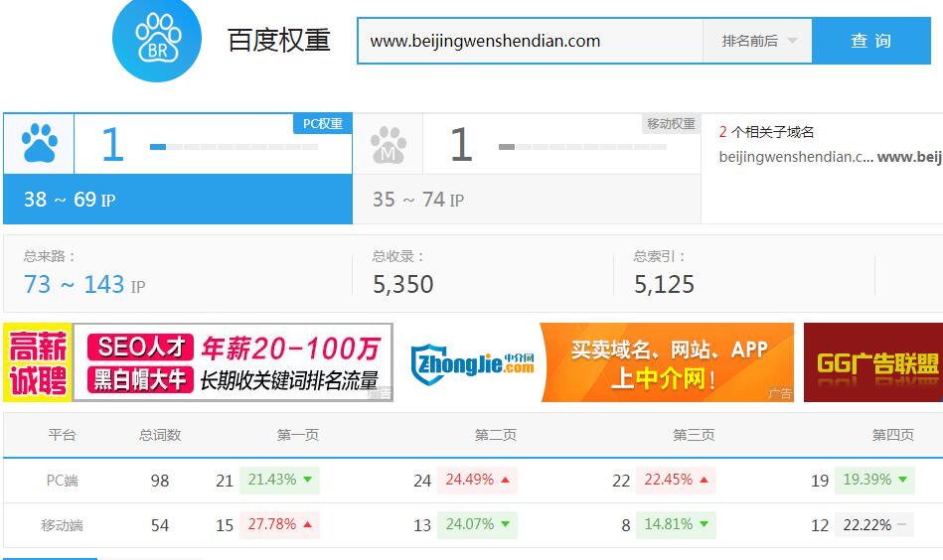The width and height of the screenshot is (943, 560).
Task: Open the GG广告联盟 ad banner
Action: click(x=872, y=361)
